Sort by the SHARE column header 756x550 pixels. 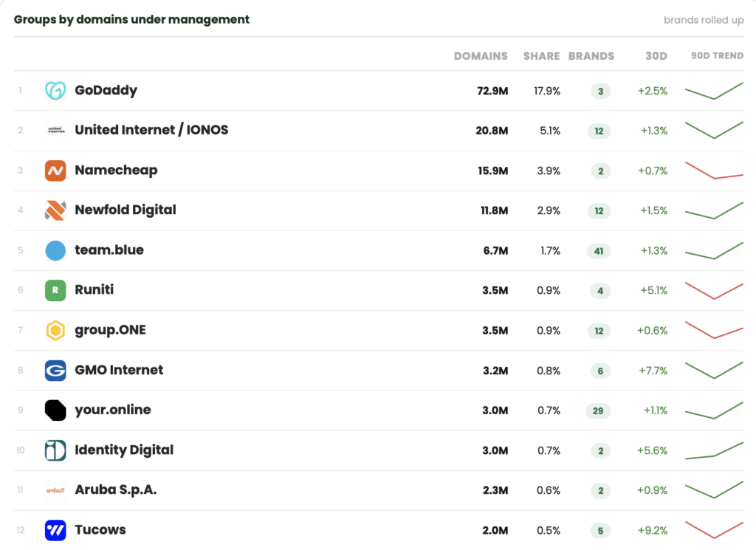coord(541,56)
